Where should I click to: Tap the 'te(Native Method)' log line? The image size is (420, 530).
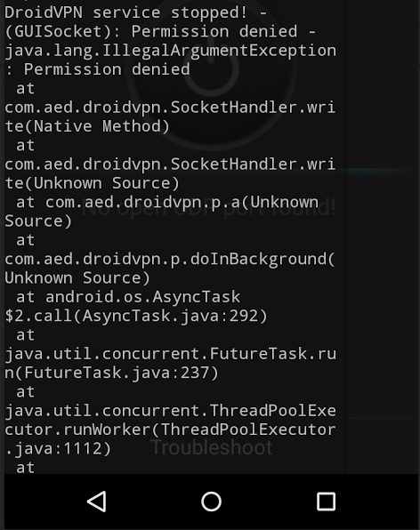point(87,126)
